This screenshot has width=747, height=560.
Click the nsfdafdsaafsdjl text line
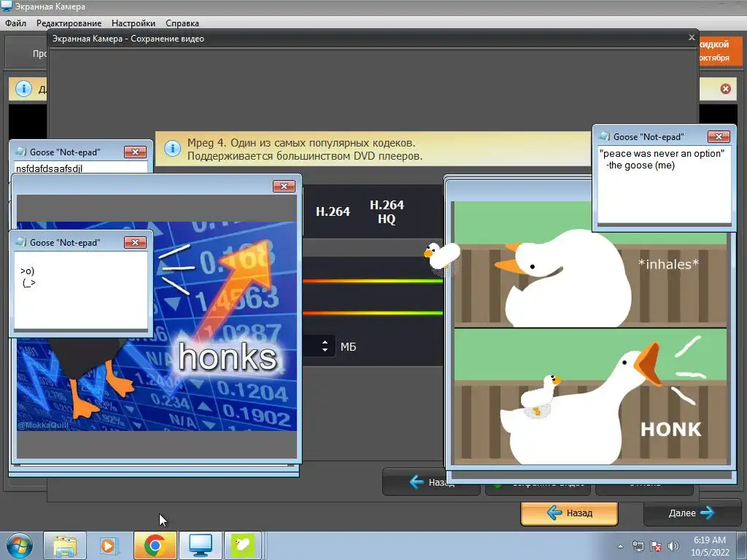(x=49, y=168)
